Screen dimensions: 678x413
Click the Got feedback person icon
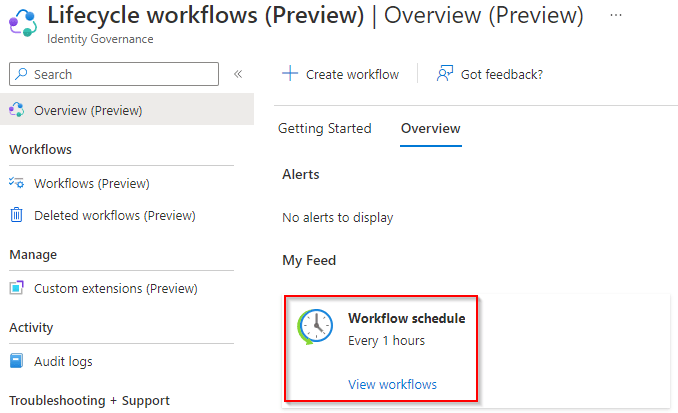tap(445, 74)
